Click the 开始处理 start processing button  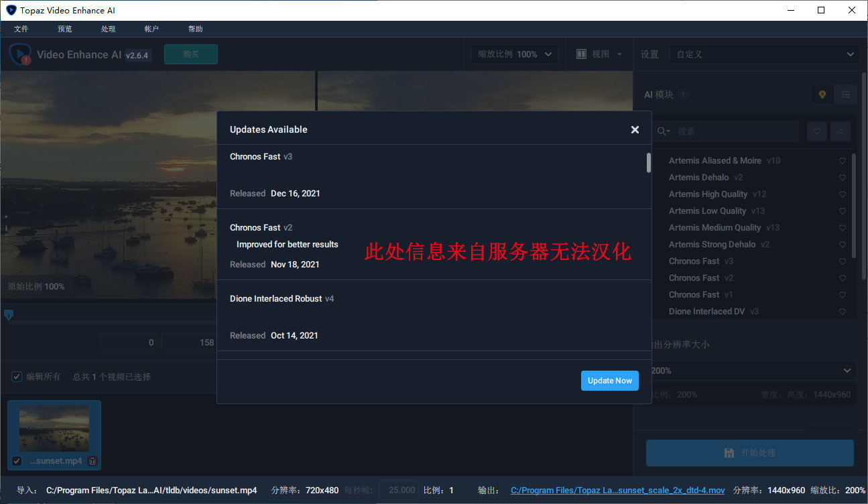[749, 453]
